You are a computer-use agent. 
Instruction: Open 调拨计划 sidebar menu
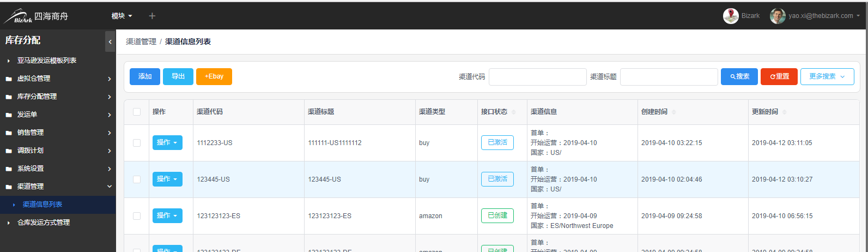(58, 151)
